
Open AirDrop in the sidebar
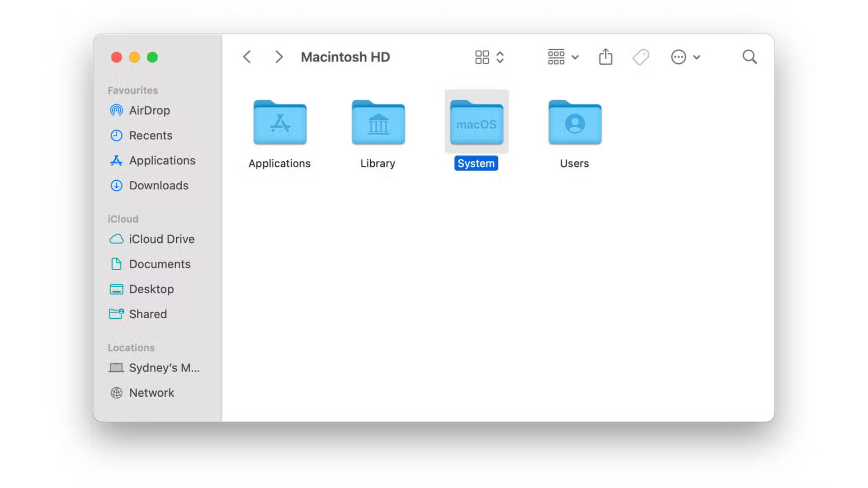pos(149,110)
